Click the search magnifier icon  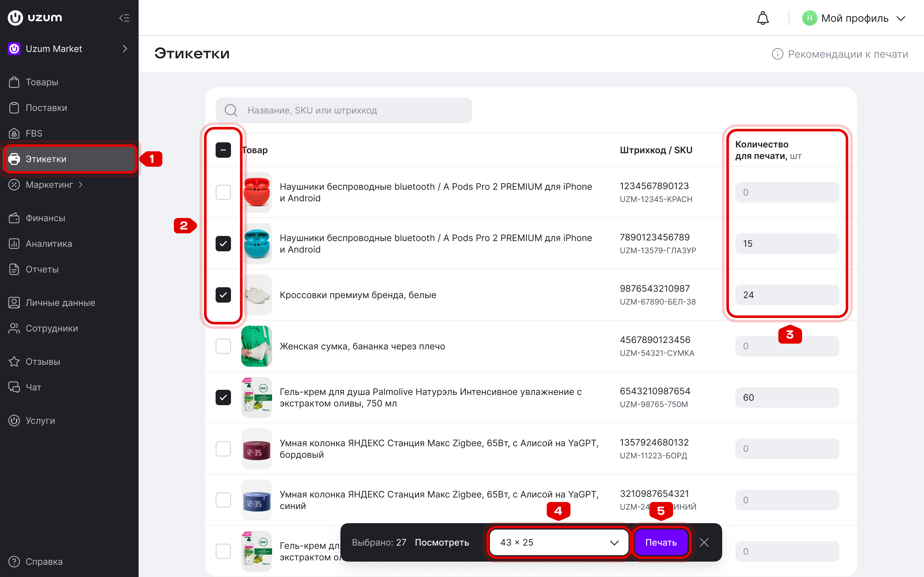tap(231, 110)
